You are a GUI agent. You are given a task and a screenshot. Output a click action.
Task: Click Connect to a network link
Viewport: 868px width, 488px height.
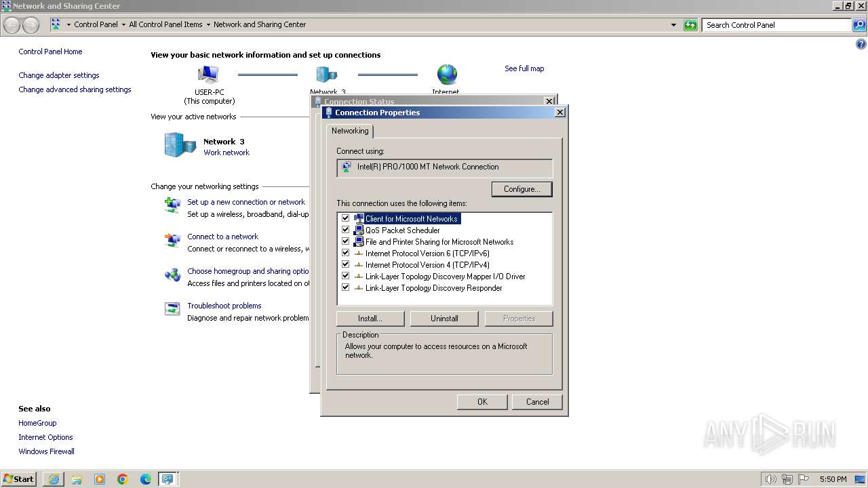tap(222, 237)
